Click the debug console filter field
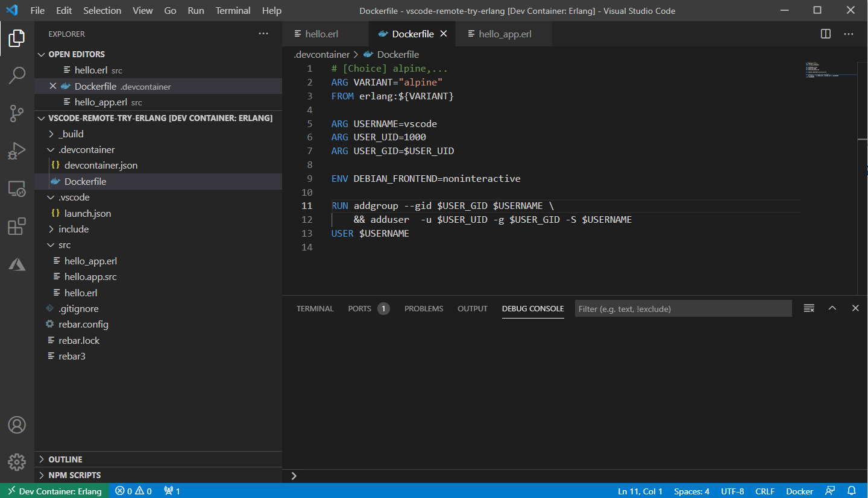This screenshot has width=868, height=498. pyautogui.click(x=683, y=308)
